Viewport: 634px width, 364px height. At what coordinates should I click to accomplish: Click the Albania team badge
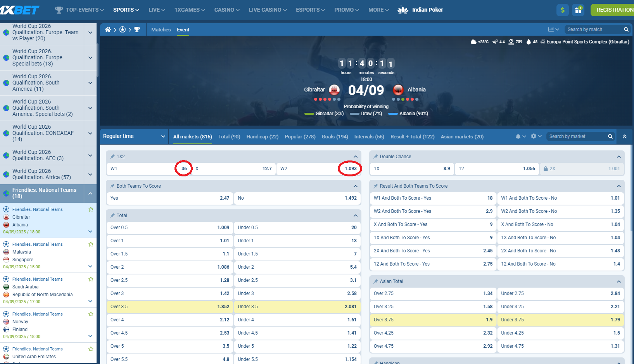(x=398, y=90)
